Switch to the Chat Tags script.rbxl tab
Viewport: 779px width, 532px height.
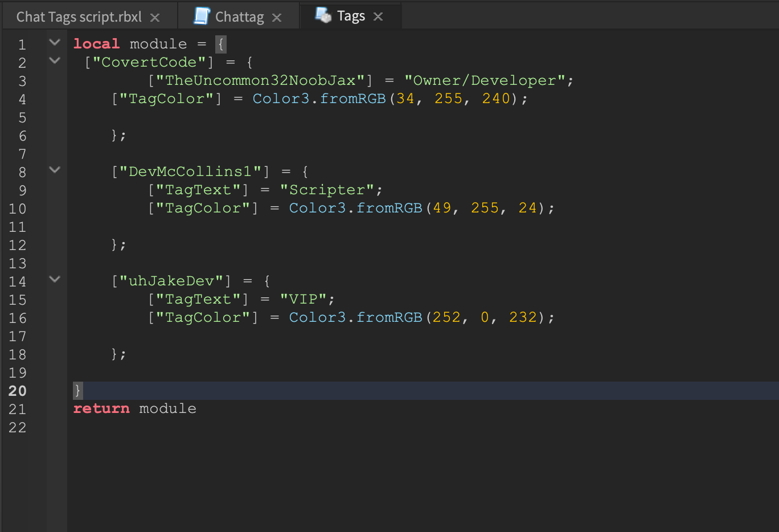(x=80, y=16)
